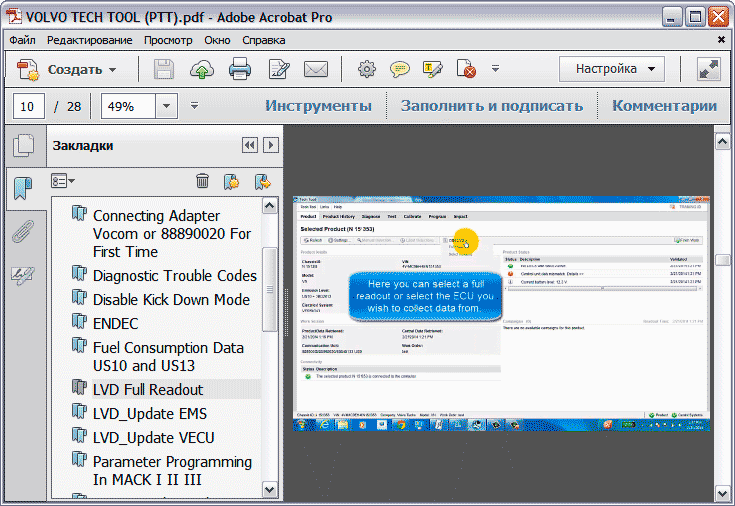Open the page thumbnails panel
Screen dimensions: 735x506
pyautogui.click(x=22, y=147)
